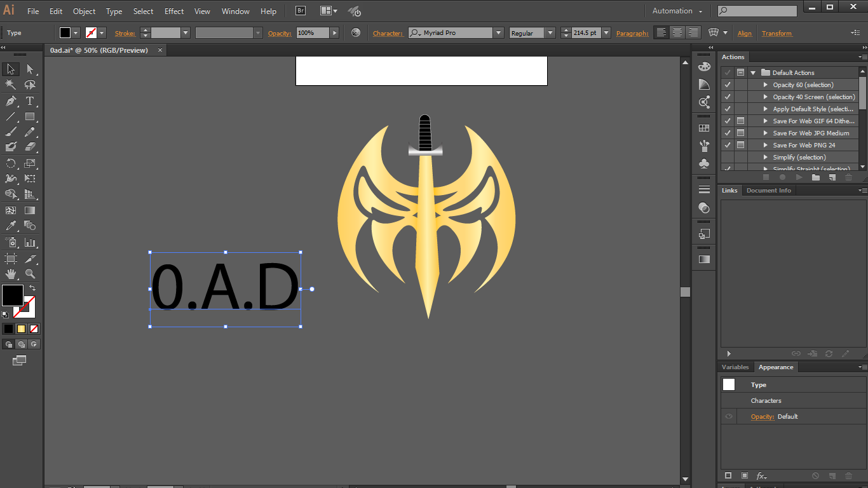
Task: Select the Gradient tool in the tools panel
Action: [30, 210]
